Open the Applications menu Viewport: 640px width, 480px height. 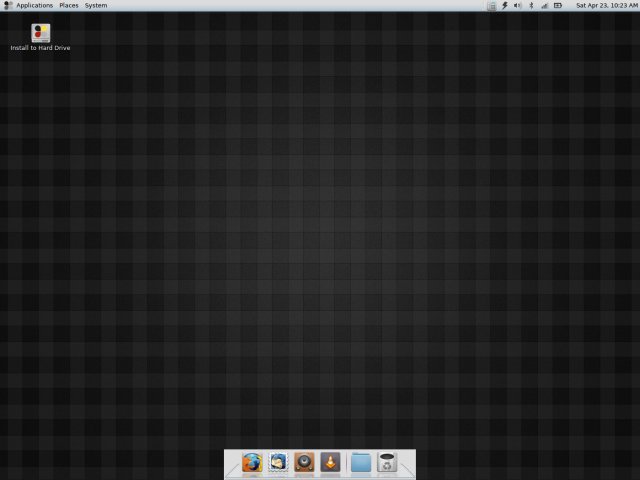(x=35, y=5)
